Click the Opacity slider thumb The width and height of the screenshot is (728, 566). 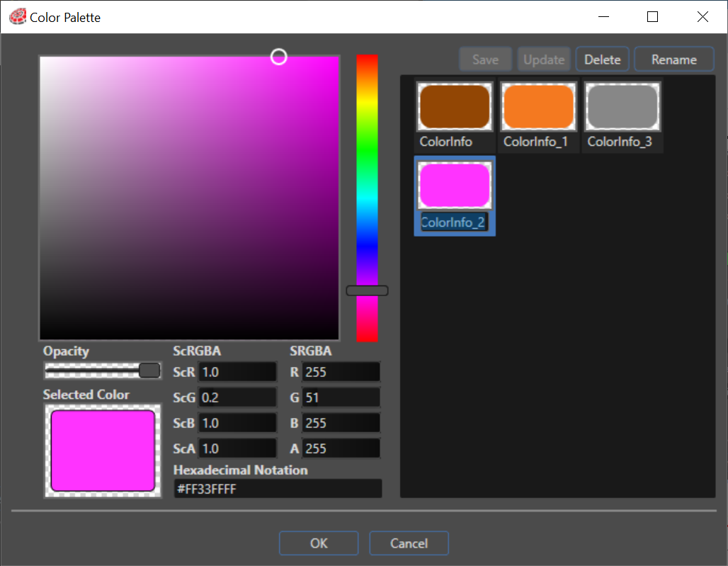(149, 370)
